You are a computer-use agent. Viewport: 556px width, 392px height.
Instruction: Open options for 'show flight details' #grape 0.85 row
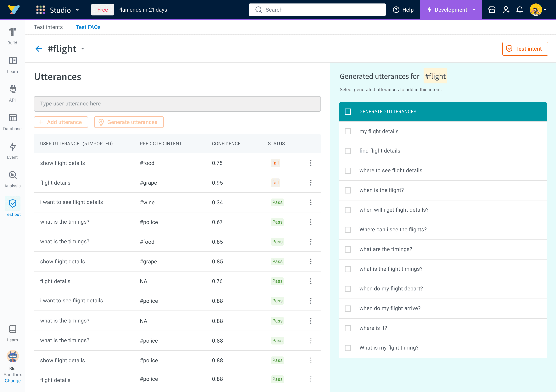[311, 261]
